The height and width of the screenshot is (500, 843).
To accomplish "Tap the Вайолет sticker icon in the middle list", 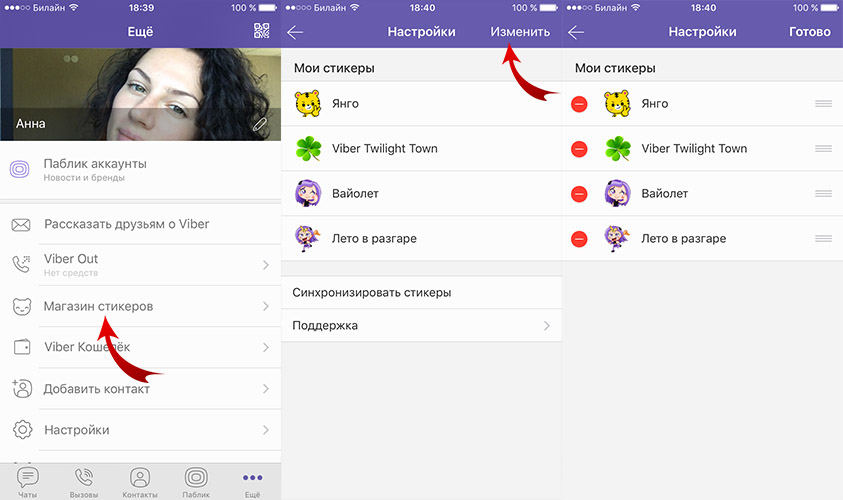I will [308, 194].
